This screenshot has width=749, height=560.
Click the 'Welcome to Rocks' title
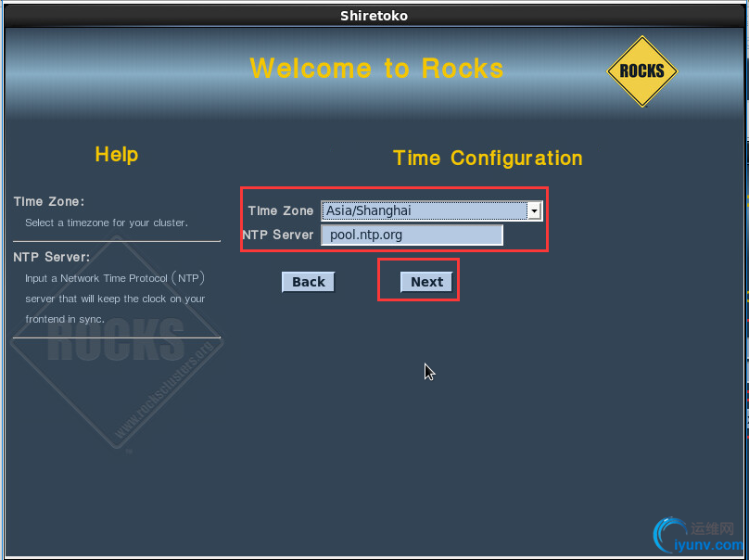point(376,69)
